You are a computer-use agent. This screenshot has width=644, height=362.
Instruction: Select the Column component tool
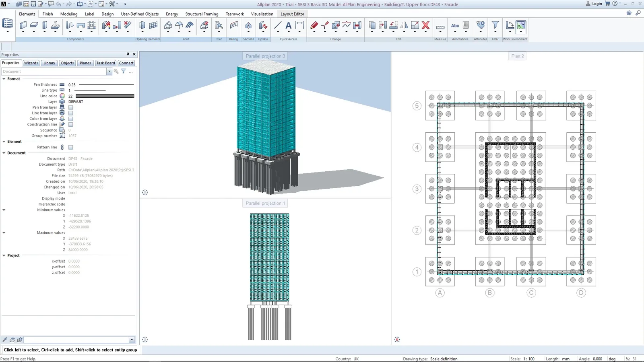pyautogui.click(x=45, y=25)
